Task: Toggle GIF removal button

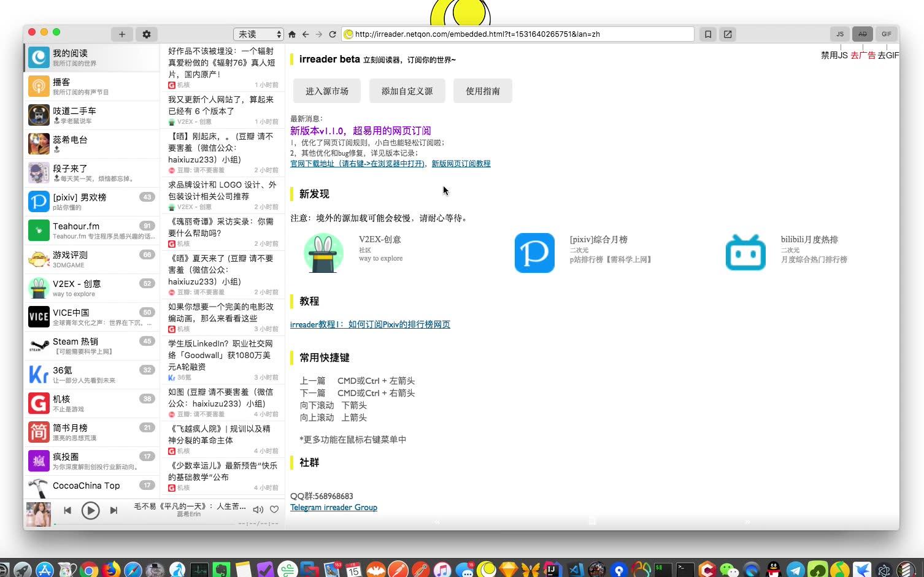Action: click(886, 34)
